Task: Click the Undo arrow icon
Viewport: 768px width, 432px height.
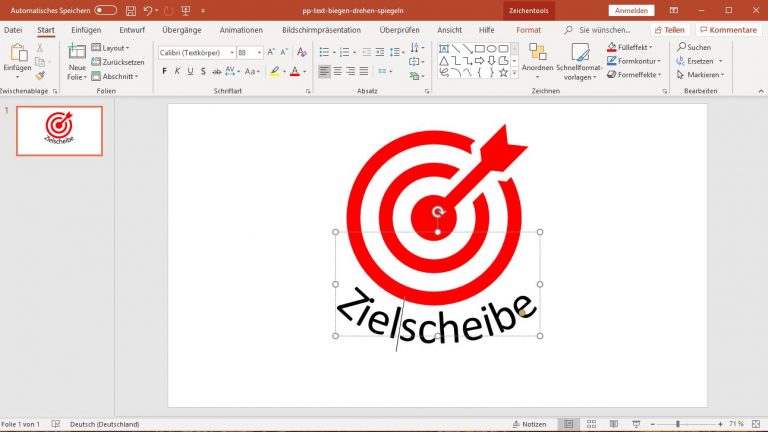Action: click(x=147, y=10)
